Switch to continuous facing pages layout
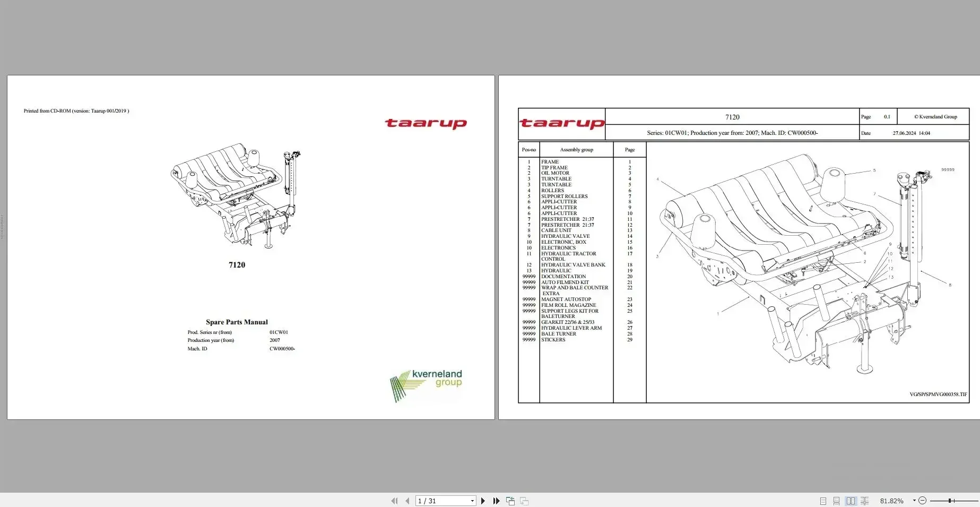Viewport: 980px width, 507px height. tap(864, 501)
